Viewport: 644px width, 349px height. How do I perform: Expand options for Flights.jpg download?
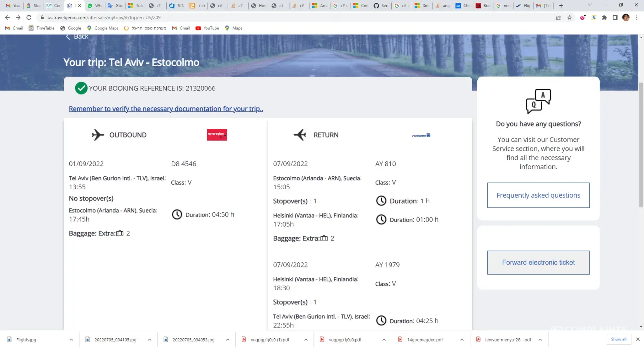(71, 340)
